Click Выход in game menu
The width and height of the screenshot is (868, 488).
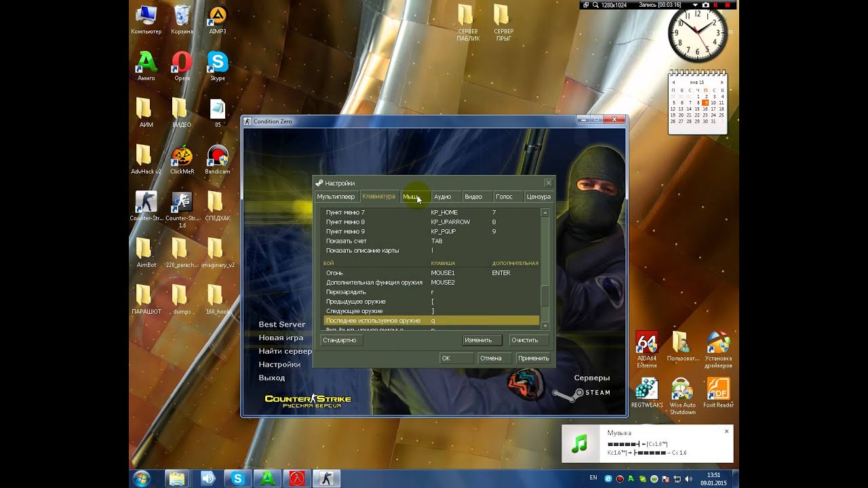click(x=272, y=378)
